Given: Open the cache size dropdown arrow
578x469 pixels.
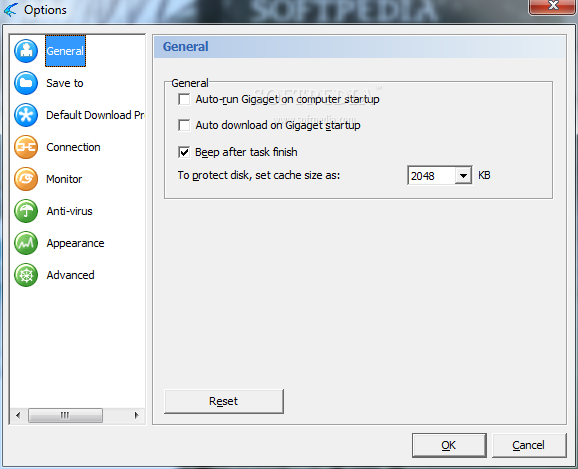Looking at the screenshot, I should pyautogui.click(x=463, y=176).
